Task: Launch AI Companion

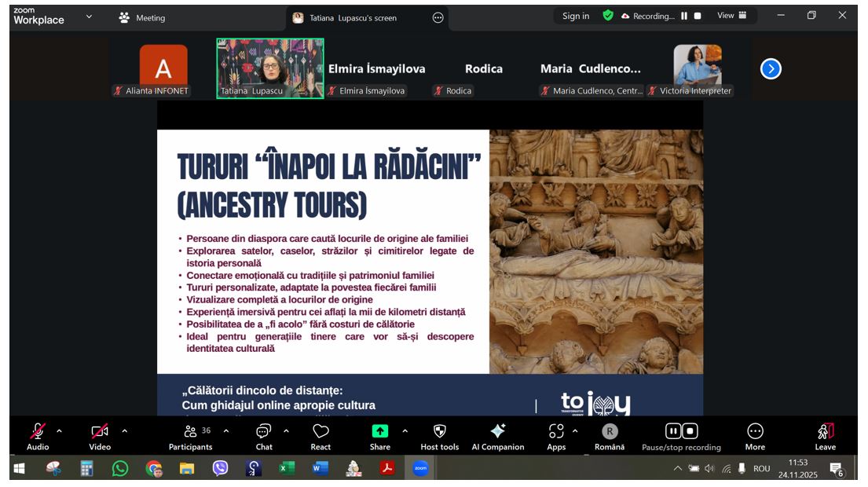Action: coord(496,430)
